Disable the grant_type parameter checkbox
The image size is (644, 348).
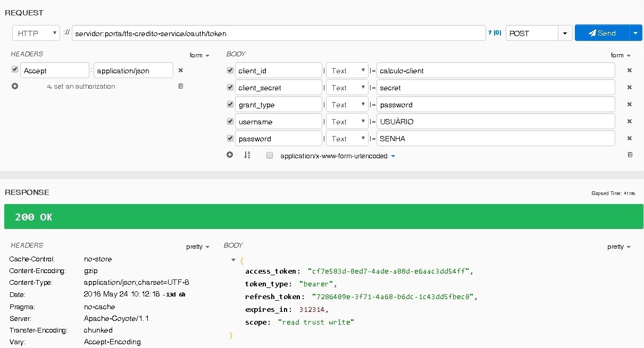[230, 104]
